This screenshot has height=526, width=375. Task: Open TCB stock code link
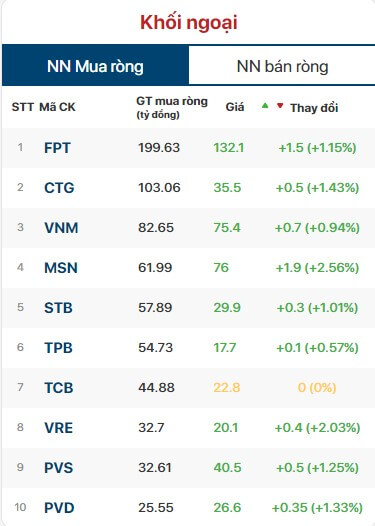point(59,388)
